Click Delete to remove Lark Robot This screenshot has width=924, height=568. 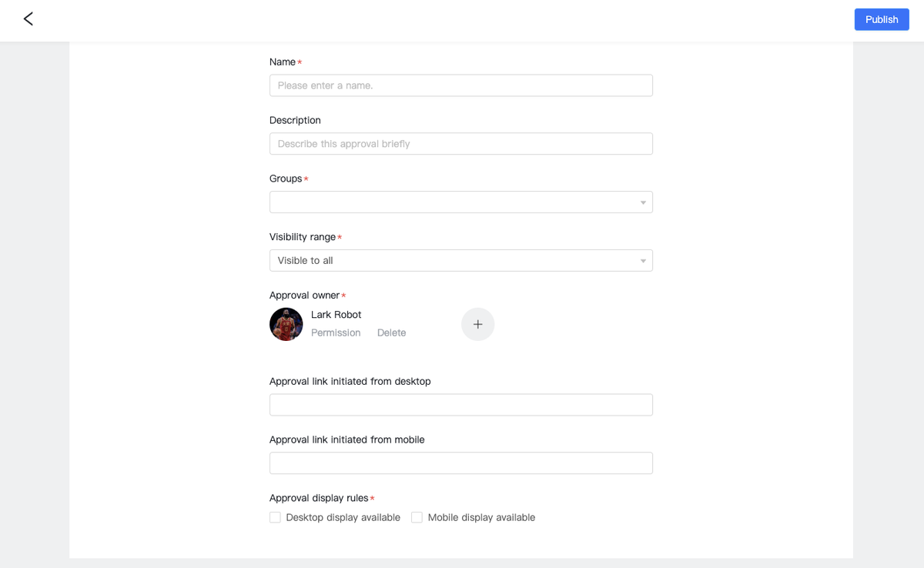[x=391, y=332]
